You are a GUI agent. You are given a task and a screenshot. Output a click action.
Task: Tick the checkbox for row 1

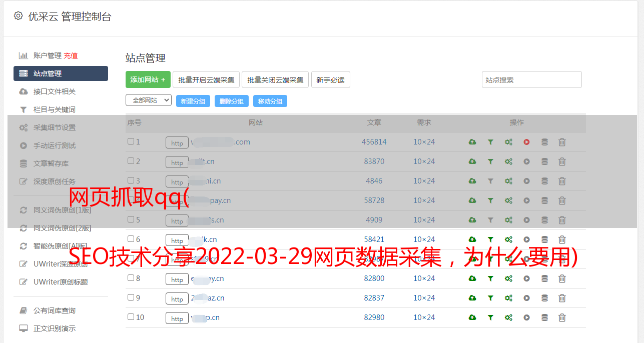click(x=131, y=141)
